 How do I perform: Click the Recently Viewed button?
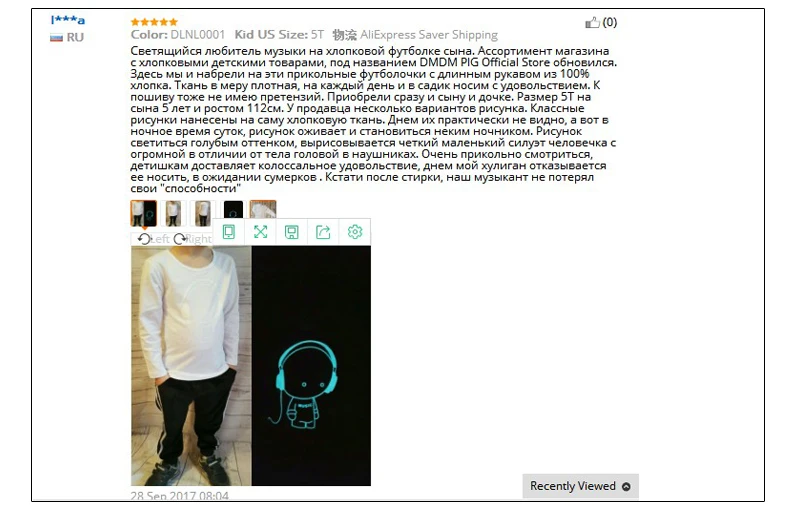click(x=581, y=486)
